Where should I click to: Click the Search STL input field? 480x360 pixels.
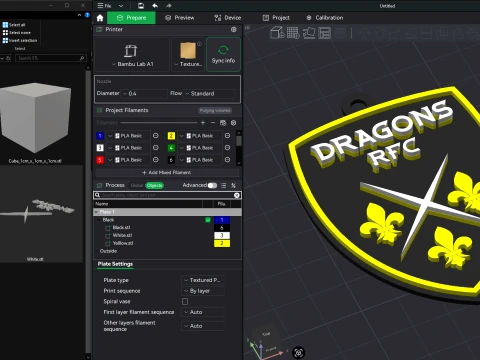coord(50,58)
